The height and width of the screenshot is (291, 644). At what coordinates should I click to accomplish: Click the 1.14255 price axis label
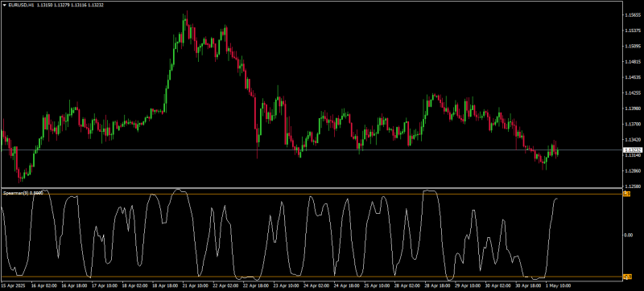click(632, 93)
